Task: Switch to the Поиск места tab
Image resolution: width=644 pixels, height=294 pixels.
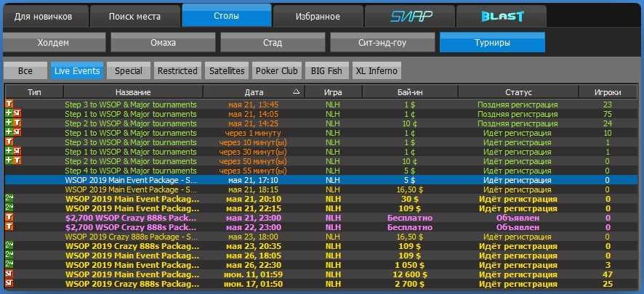Action: pos(134,17)
